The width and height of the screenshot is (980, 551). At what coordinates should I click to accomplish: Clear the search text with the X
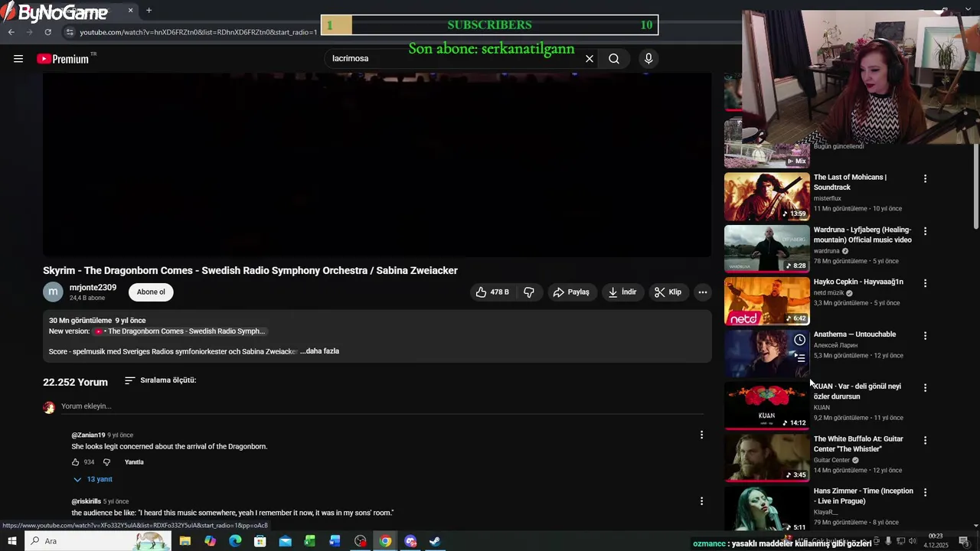[x=590, y=59]
